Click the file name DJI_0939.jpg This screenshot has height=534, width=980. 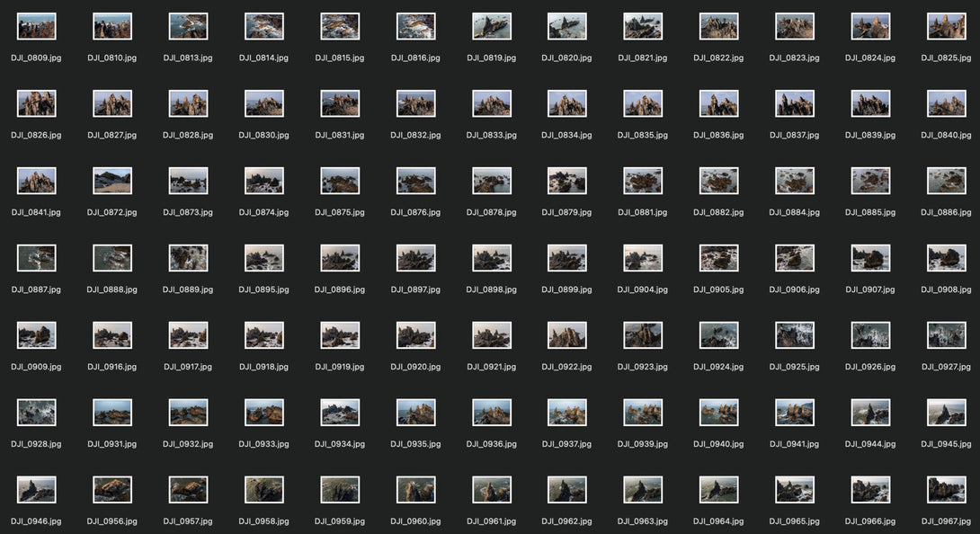coord(643,444)
